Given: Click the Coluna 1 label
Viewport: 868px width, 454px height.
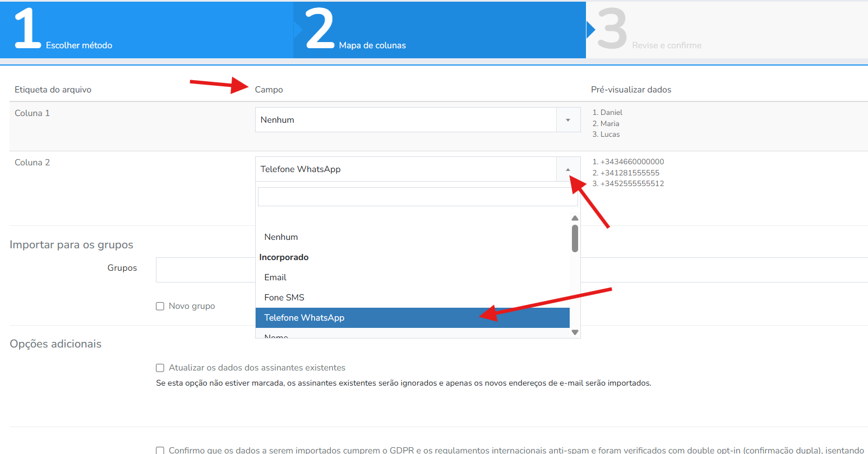Looking at the screenshot, I should coord(32,113).
